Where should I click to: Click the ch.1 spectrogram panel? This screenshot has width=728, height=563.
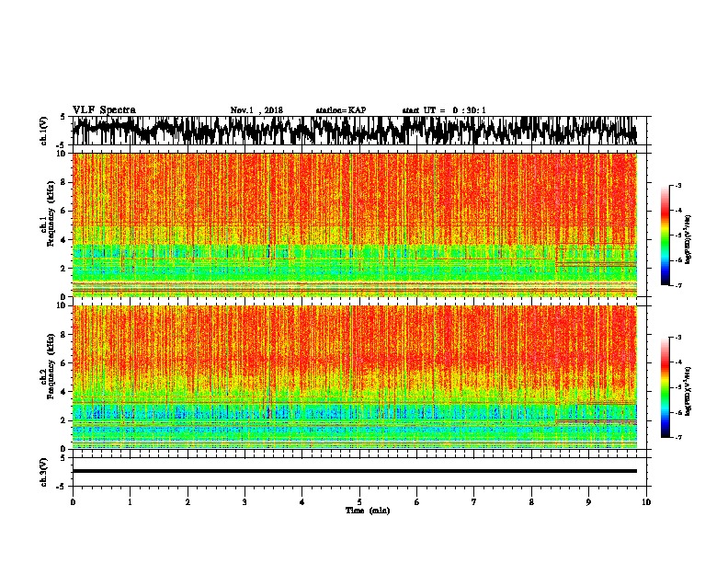click(355, 224)
